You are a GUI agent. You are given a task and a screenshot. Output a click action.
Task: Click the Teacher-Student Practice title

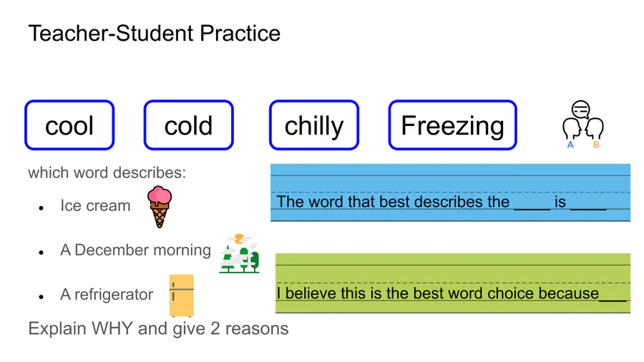tap(155, 33)
